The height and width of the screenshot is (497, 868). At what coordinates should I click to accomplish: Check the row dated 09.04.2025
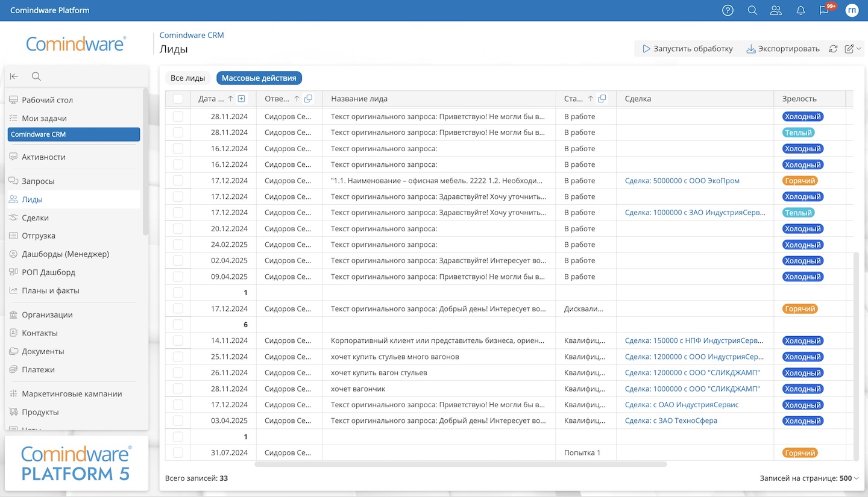pos(178,277)
